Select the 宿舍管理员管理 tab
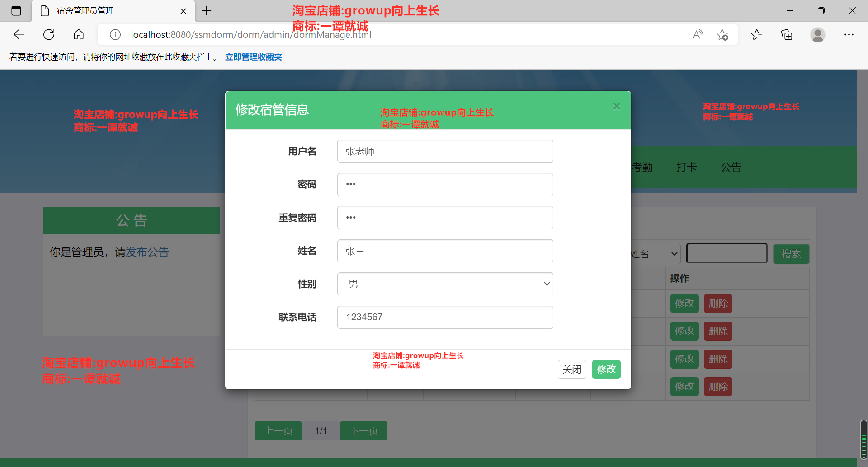The width and height of the screenshot is (868, 467). tap(113, 11)
